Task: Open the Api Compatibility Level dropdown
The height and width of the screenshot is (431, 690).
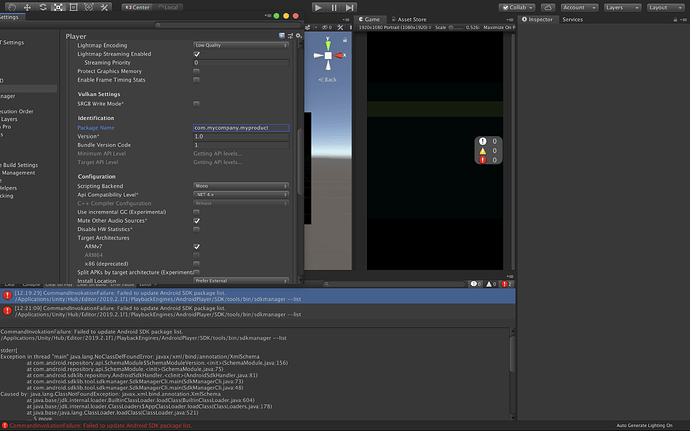Action: (241, 194)
